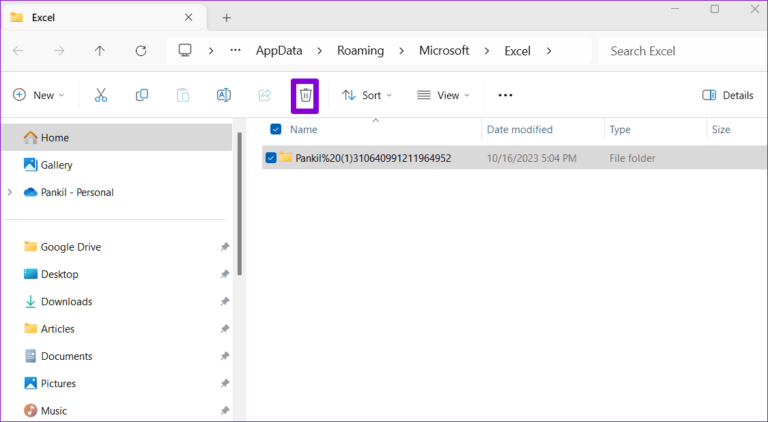The image size is (768, 422).
Task: Open the See more three-dots menu
Action: tap(505, 95)
